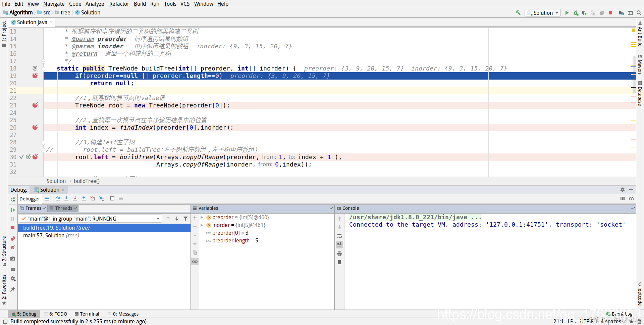Toggle breakpoint on line 19

(x=35, y=76)
